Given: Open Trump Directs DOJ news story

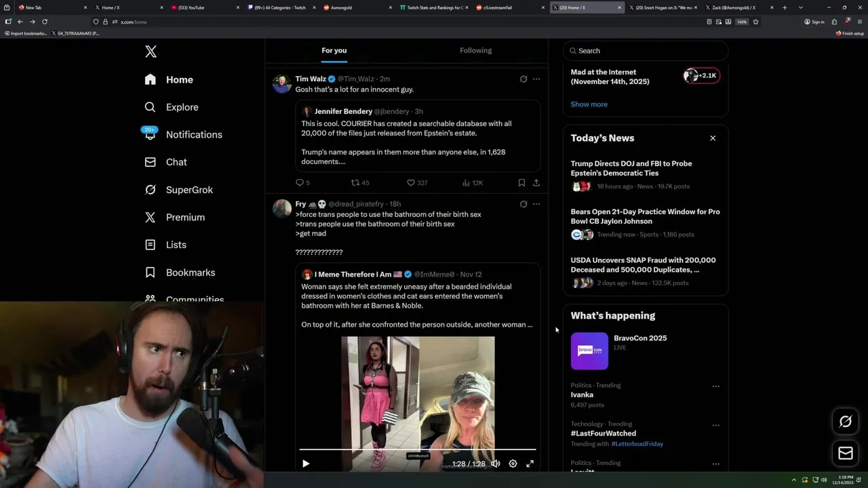Looking at the screenshot, I should (646, 175).
